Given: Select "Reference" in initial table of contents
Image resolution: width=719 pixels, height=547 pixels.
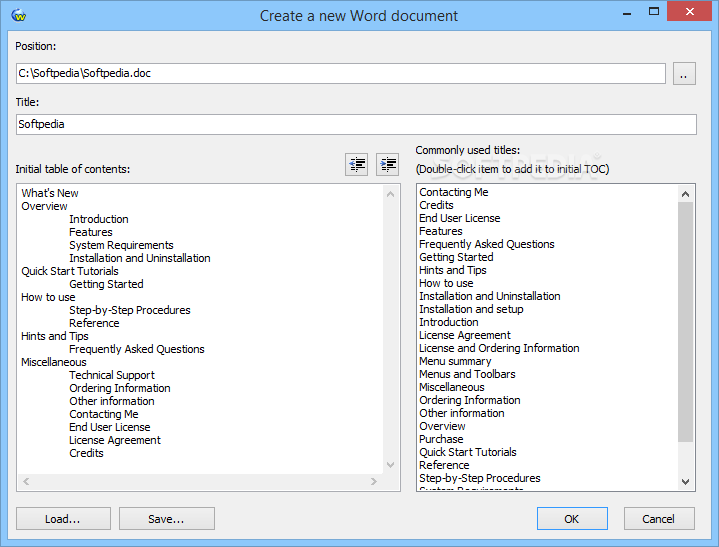Looking at the screenshot, I should pos(94,323).
